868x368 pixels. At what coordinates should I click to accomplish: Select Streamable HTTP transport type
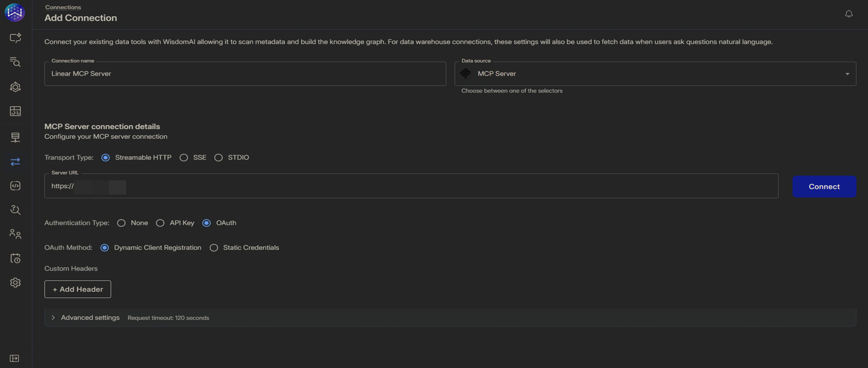pyautogui.click(x=105, y=157)
